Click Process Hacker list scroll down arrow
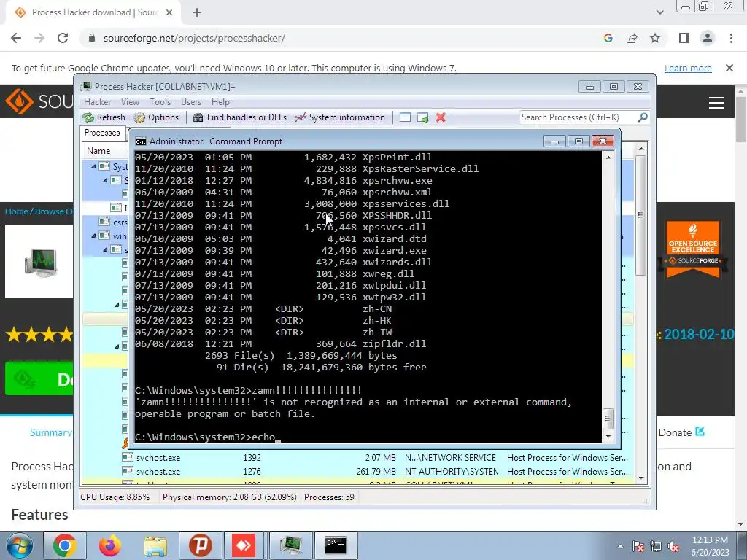Viewport: 747px width, 560px height. (640, 478)
